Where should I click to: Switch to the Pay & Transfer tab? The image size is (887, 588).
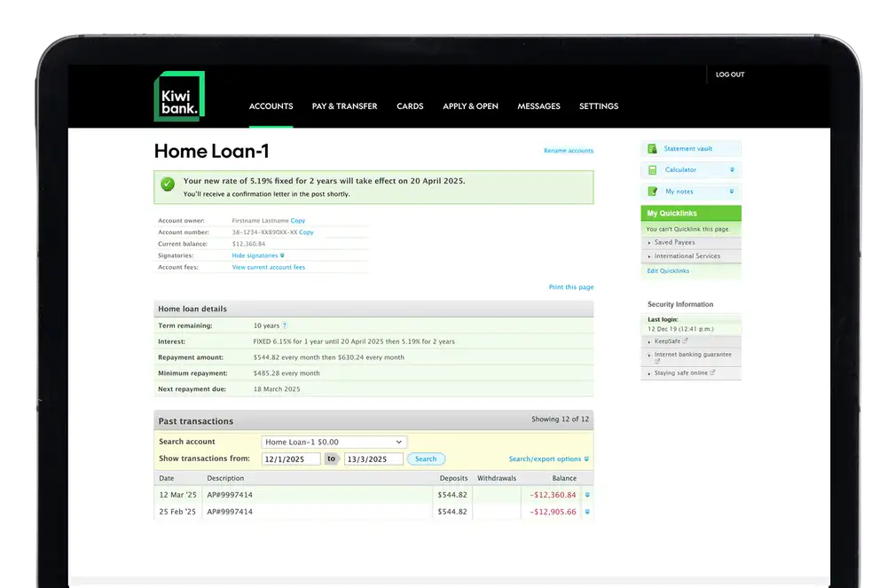pos(344,106)
